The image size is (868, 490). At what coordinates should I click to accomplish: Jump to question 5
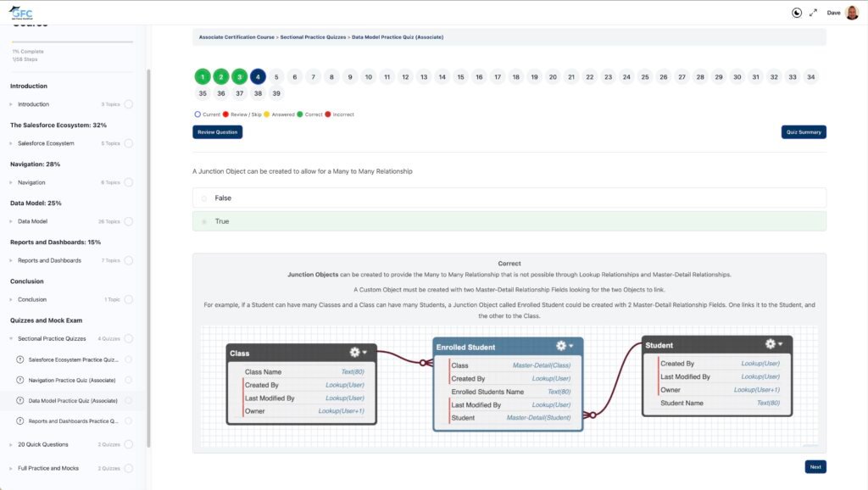pos(276,77)
